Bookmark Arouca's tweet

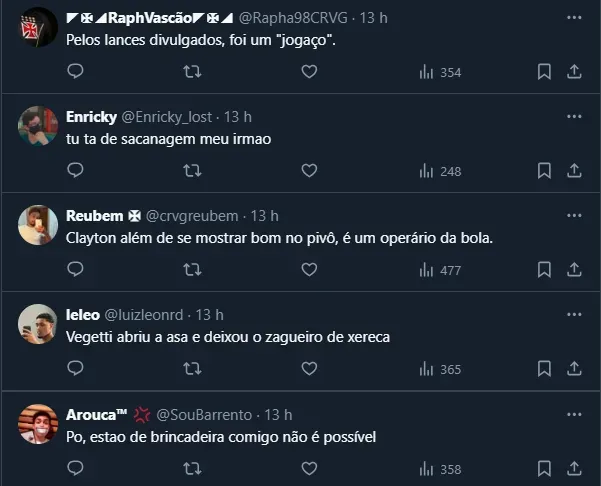(544, 469)
